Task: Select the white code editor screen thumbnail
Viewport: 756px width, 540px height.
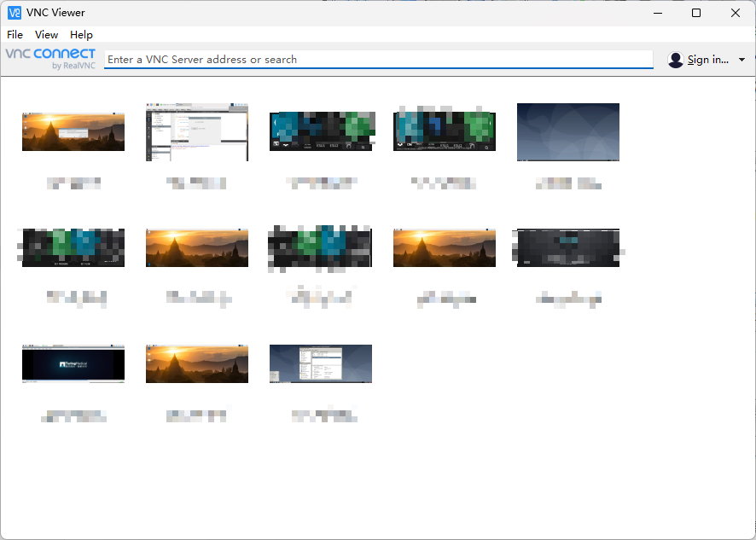Action: pos(197,132)
